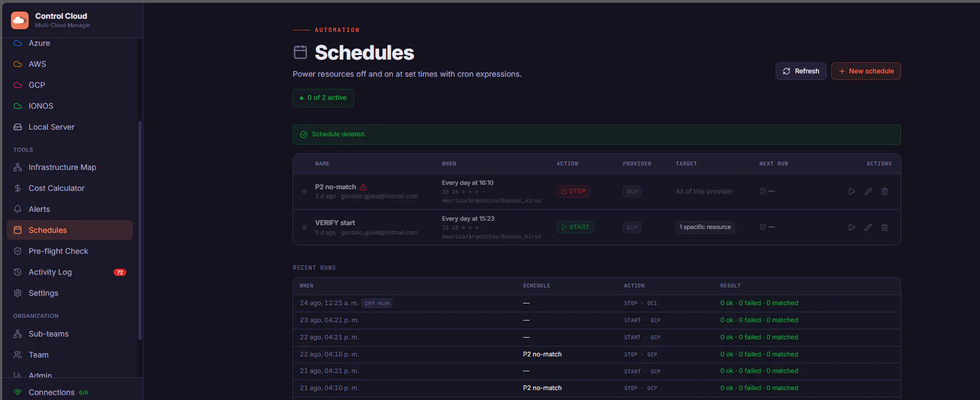Click the NEXT RUN column header
This screenshot has width=980, height=400.
[774, 164]
